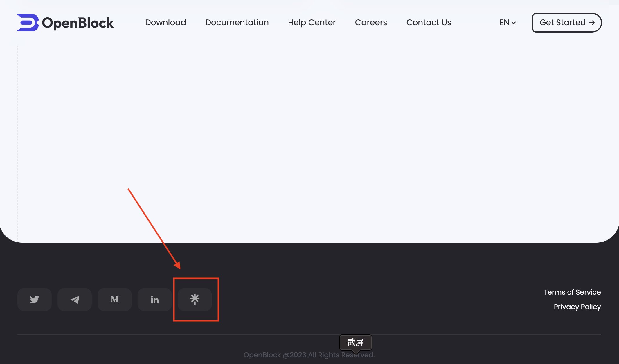Click the OpenBlock logo
Screen dimensions: 619x364
tap(64, 22)
